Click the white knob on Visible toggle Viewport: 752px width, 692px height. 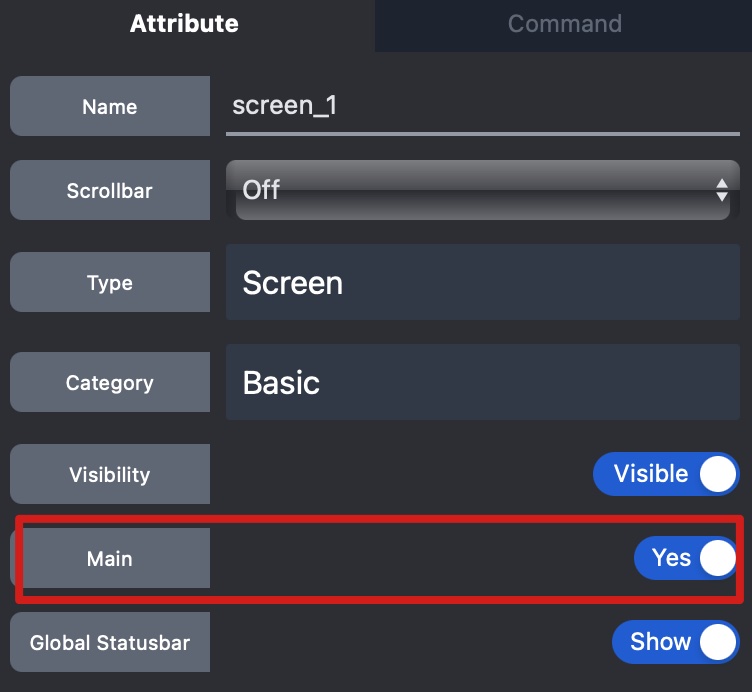point(717,474)
